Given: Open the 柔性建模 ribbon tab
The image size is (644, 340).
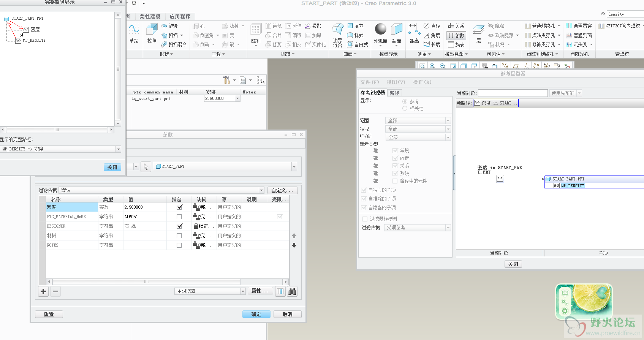Looking at the screenshot, I should click(150, 17).
